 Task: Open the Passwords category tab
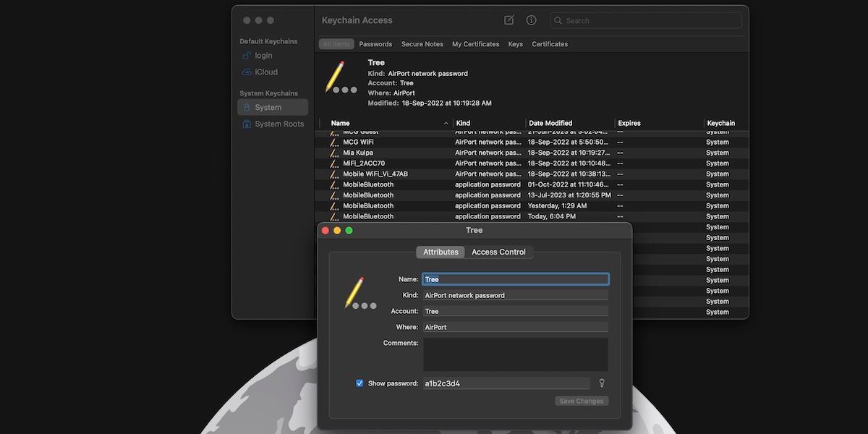click(x=375, y=44)
